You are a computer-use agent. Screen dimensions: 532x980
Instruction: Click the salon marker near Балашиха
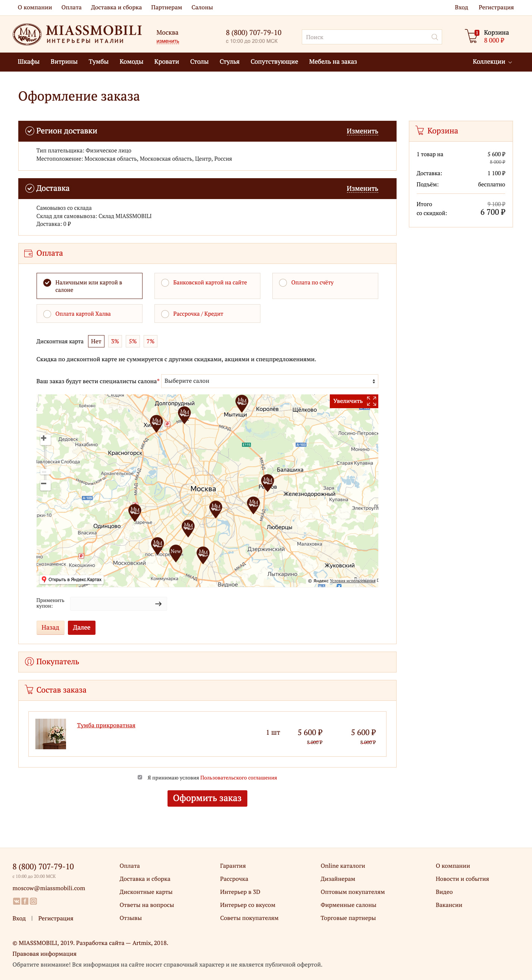coord(268,483)
